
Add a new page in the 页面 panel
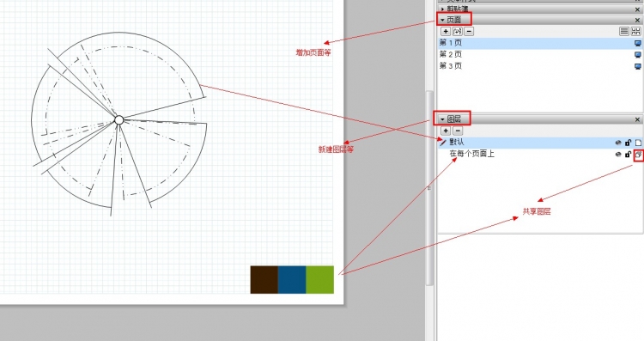click(x=446, y=31)
